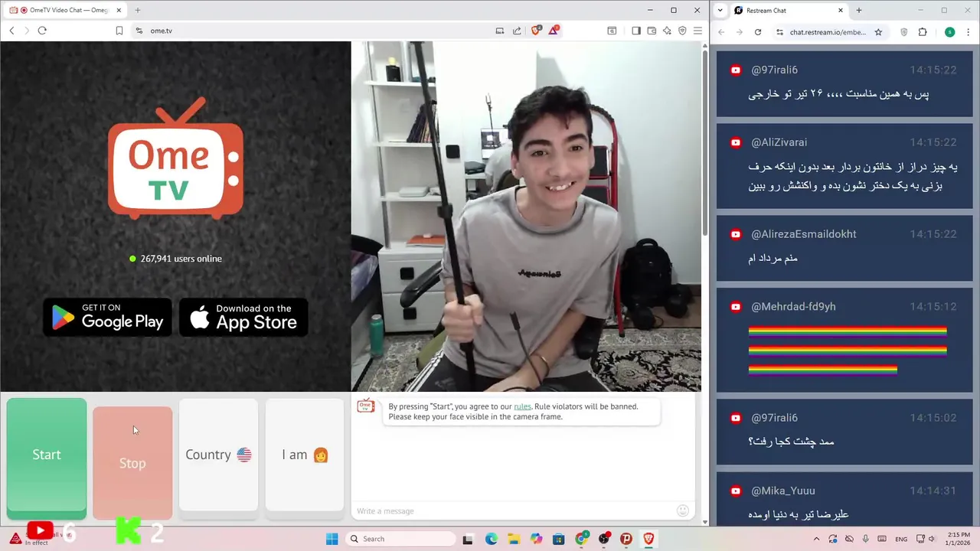Open Brave Wallet icon in toolbar

click(x=652, y=31)
